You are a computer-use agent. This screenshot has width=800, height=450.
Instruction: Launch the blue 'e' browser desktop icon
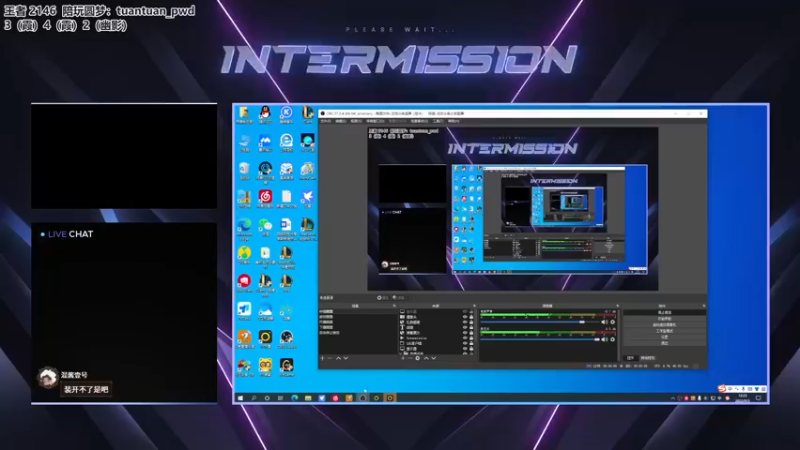tap(287, 141)
